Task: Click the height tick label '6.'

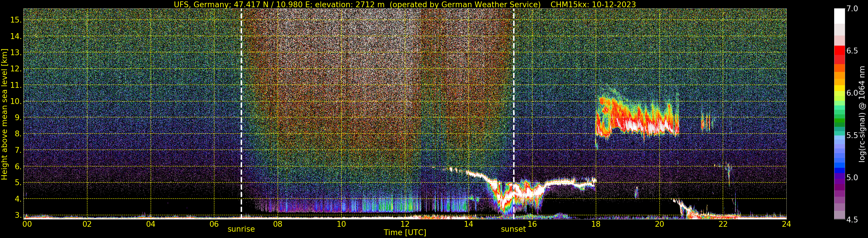Action: 18,166
